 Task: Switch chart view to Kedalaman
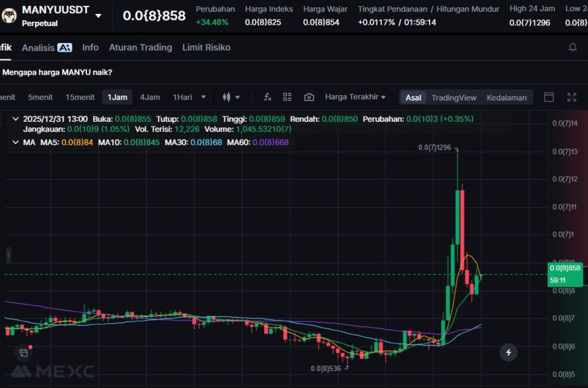[506, 98]
